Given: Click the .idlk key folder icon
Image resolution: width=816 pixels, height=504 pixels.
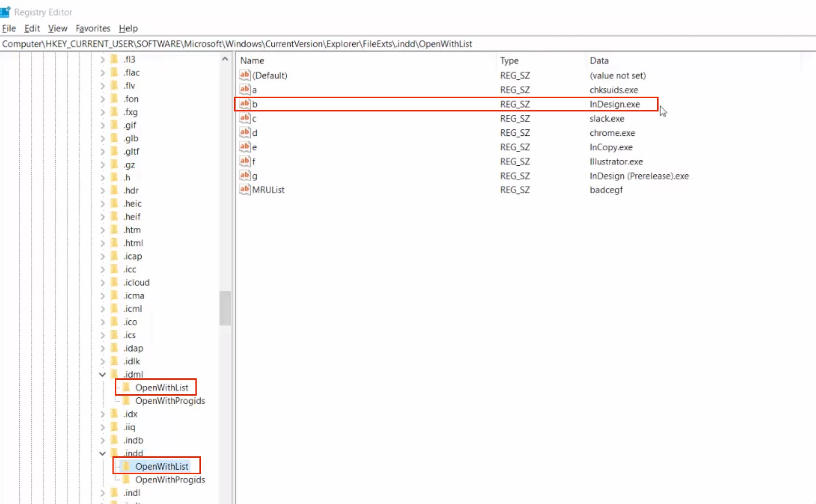Looking at the screenshot, I should tap(114, 361).
